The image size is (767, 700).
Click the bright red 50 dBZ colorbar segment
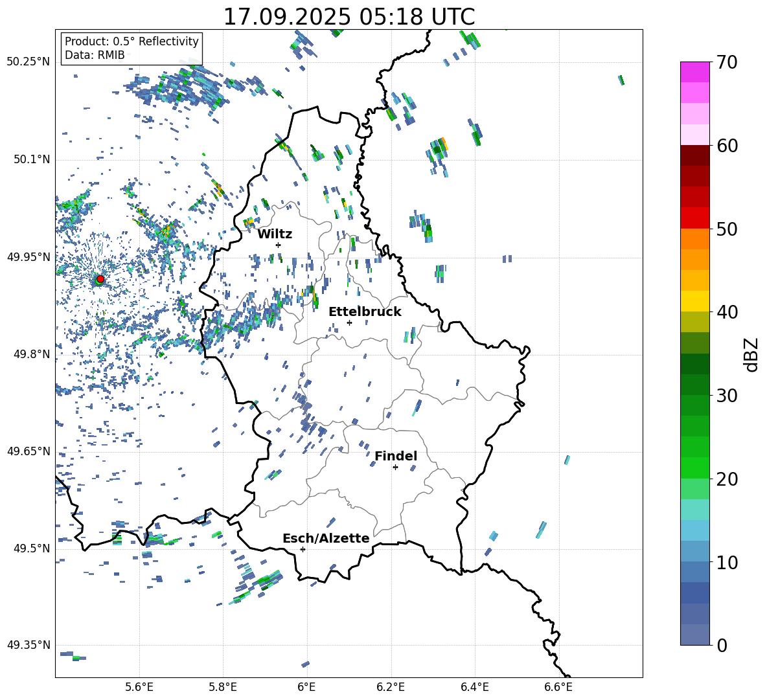(695, 218)
